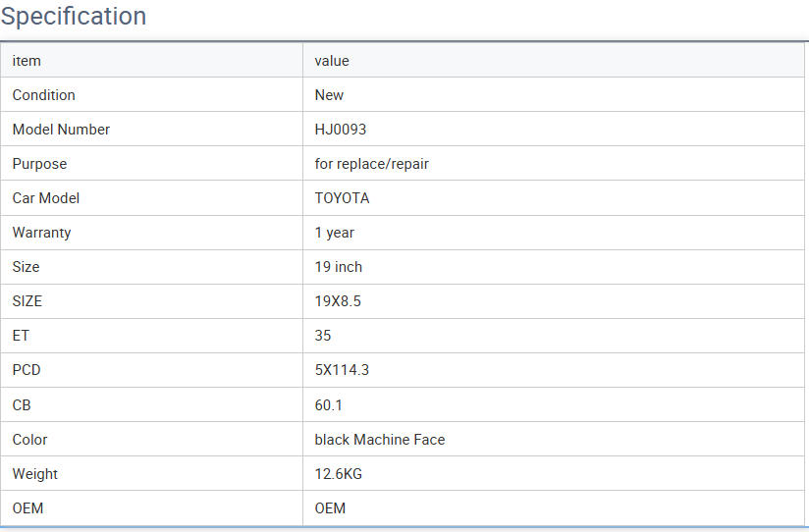Select the TOYOTA car model value
809x532 pixels.
342,198
